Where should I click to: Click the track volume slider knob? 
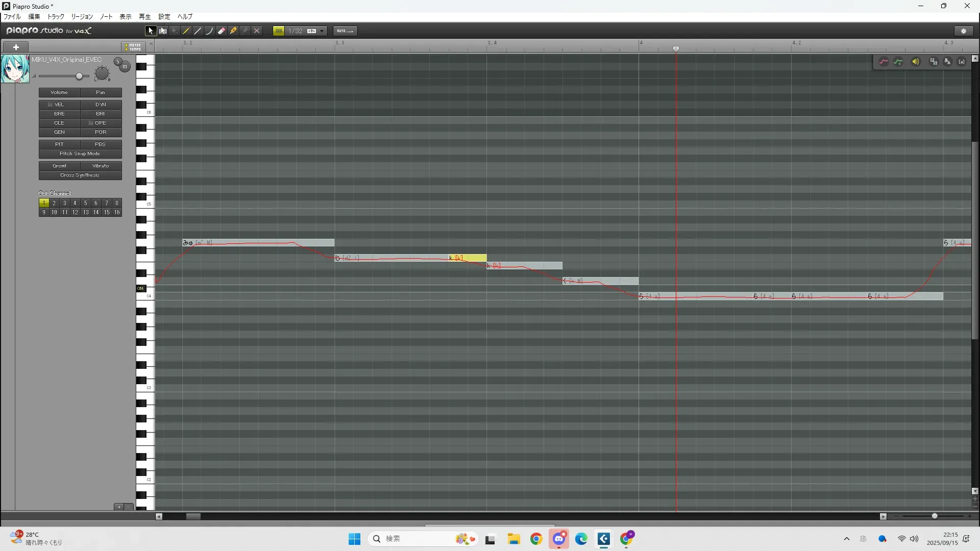tap(79, 77)
